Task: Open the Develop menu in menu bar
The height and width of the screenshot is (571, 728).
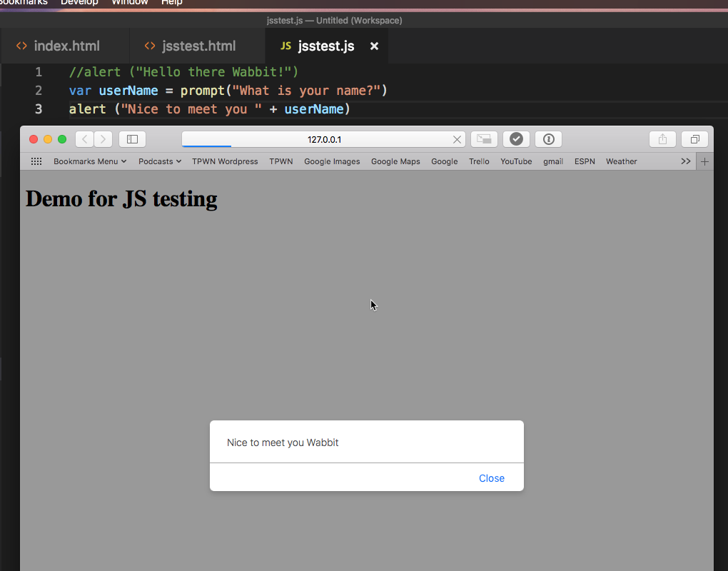Action: pyautogui.click(x=79, y=2)
